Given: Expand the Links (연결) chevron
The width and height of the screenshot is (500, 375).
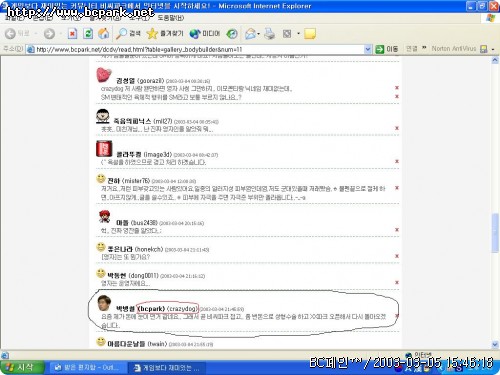Looking at the screenshot, I should (424, 48).
